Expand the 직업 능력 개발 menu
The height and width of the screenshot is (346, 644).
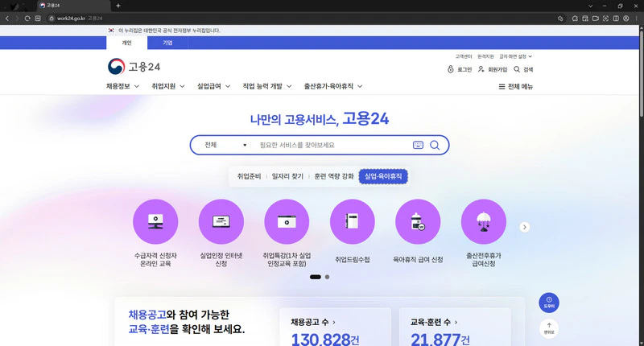[267, 86]
